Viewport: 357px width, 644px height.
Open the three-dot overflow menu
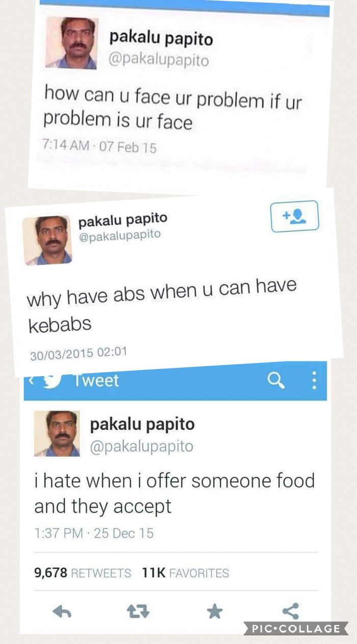pyautogui.click(x=314, y=380)
